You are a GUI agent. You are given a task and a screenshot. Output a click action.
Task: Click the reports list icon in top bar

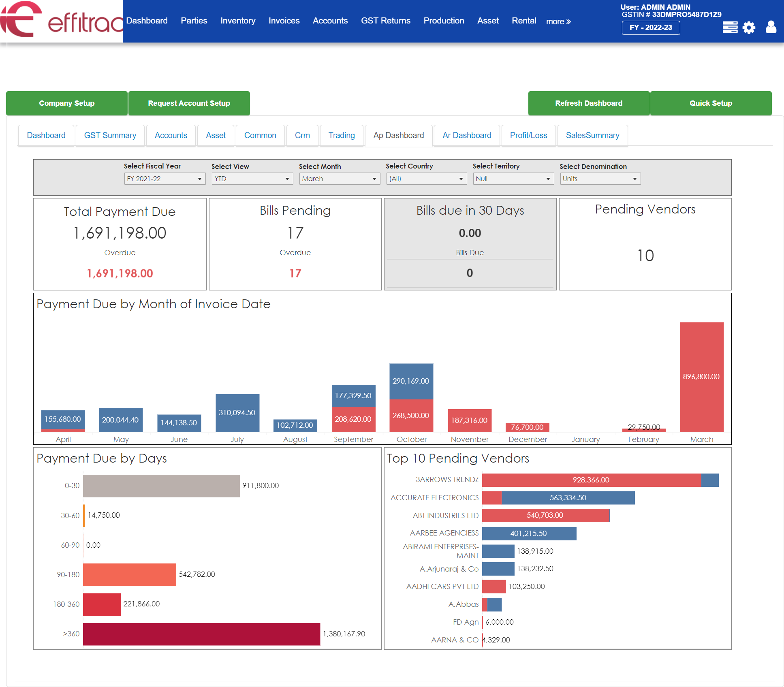(x=730, y=27)
